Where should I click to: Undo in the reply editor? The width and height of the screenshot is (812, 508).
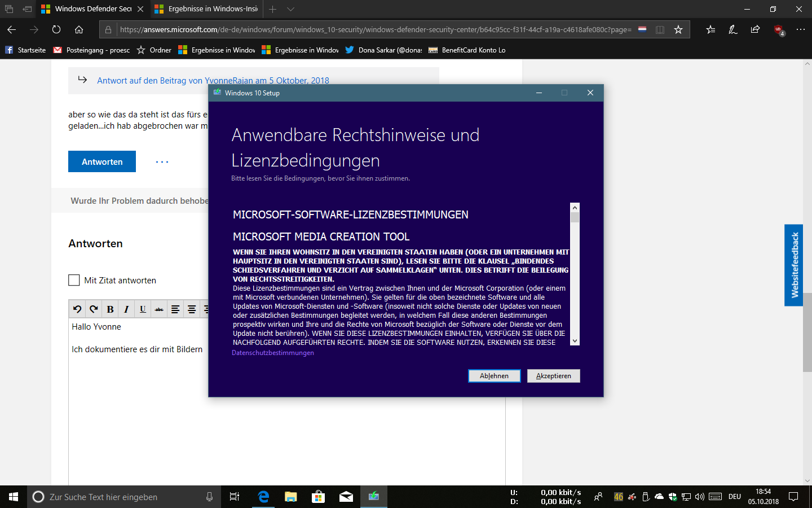pyautogui.click(x=77, y=309)
